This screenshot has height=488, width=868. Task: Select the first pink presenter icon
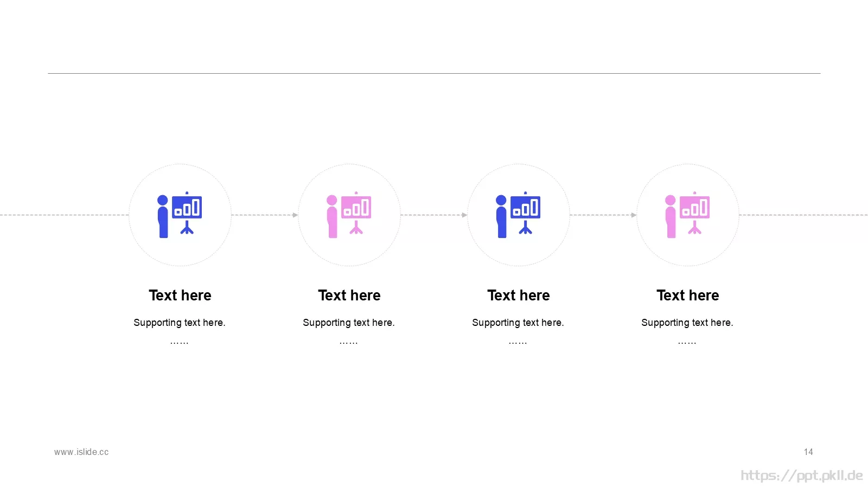point(349,215)
